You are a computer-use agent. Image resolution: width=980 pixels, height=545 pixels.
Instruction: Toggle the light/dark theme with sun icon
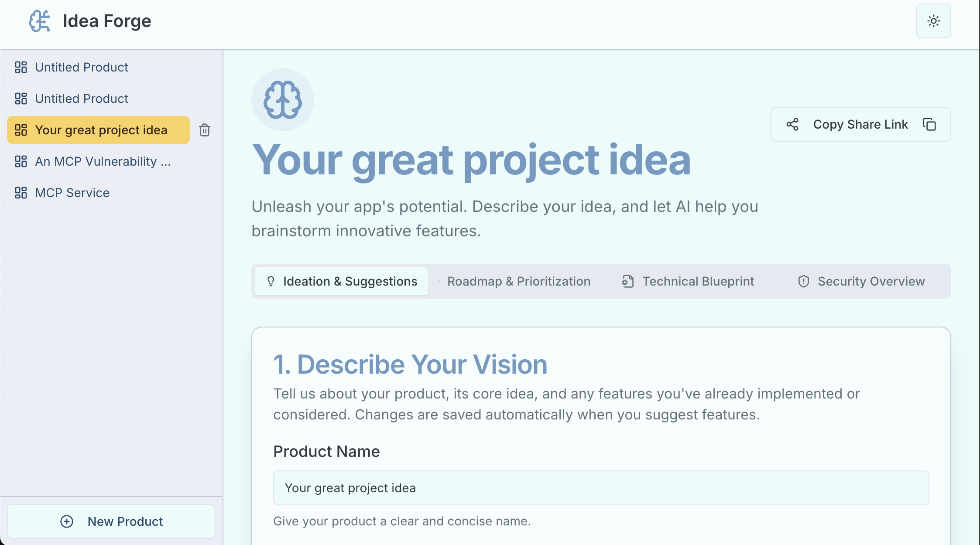pyautogui.click(x=933, y=20)
